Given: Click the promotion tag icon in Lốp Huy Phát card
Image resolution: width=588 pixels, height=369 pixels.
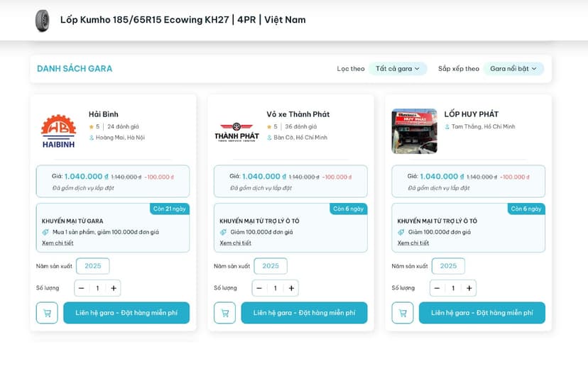Looking at the screenshot, I should [401, 232].
